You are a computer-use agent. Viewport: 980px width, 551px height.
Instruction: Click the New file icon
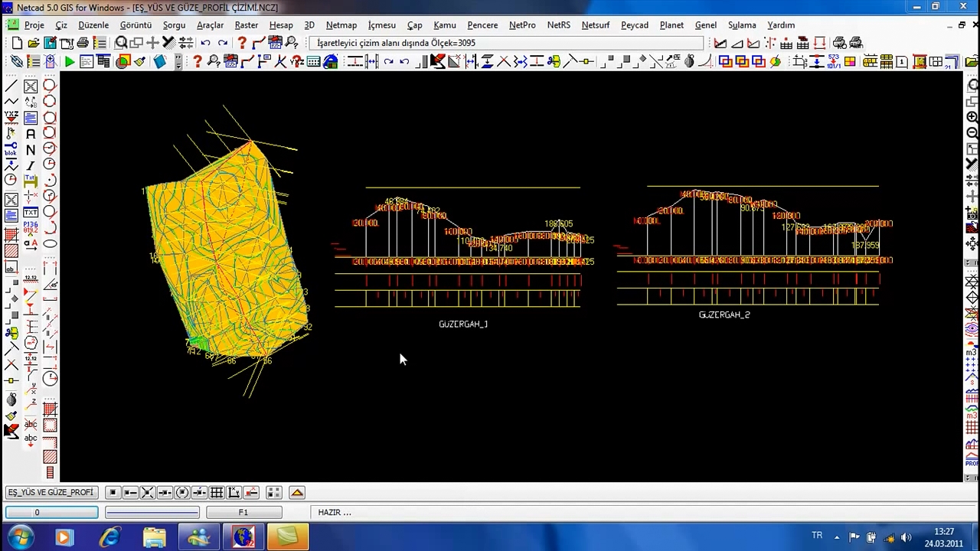pyautogui.click(x=17, y=44)
